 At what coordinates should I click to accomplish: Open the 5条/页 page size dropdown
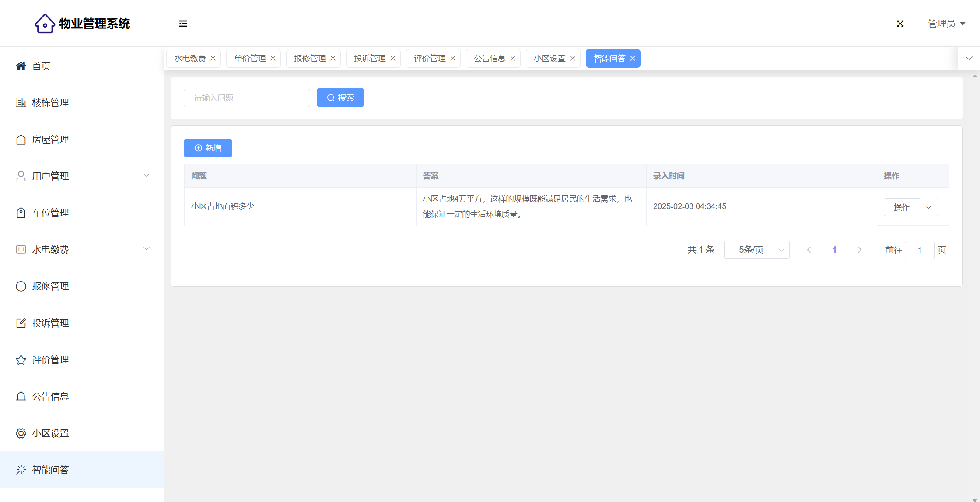(756, 250)
